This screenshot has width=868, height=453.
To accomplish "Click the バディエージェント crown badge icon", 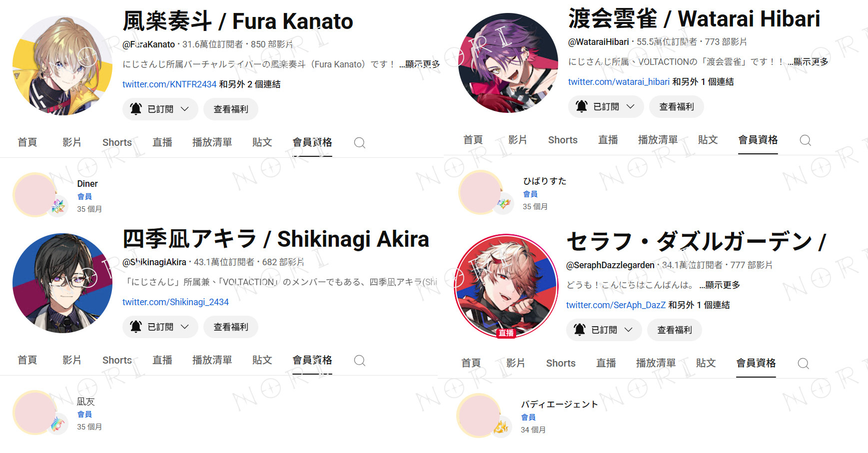I will 501,427.
